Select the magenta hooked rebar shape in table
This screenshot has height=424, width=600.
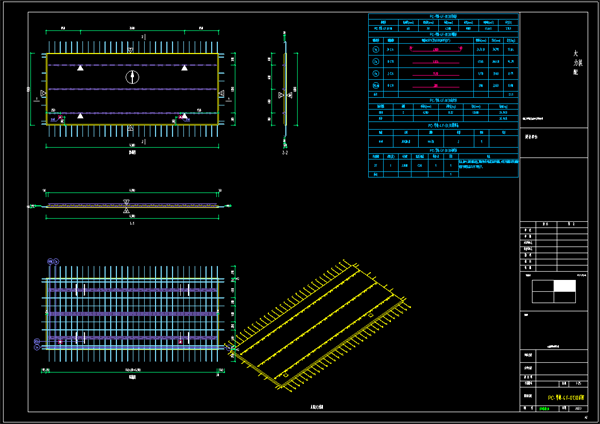[x=436, y=49]
